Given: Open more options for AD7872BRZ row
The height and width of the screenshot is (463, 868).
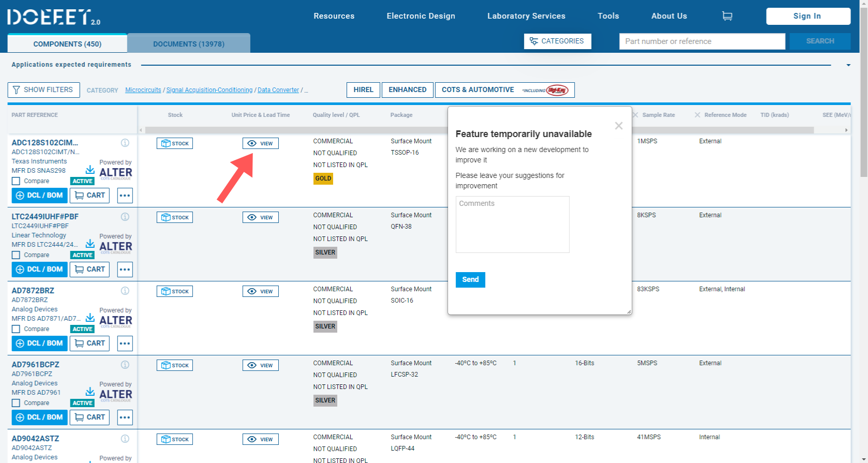Looking at the screenshot, I should tap(125, 343).
